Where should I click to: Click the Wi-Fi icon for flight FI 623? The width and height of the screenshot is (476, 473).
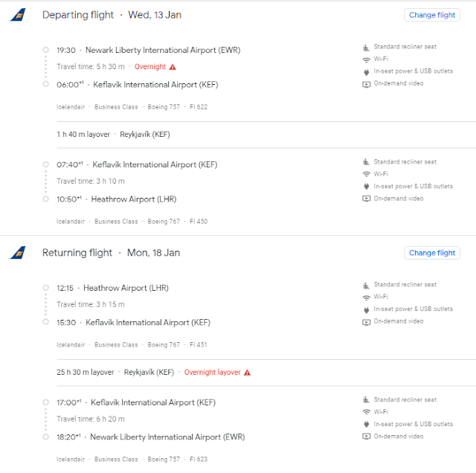367,412
